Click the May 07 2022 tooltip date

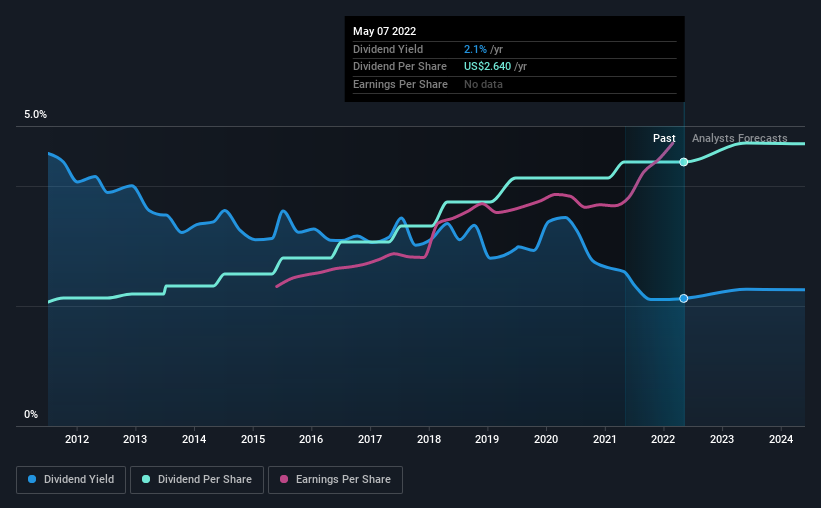384,31
